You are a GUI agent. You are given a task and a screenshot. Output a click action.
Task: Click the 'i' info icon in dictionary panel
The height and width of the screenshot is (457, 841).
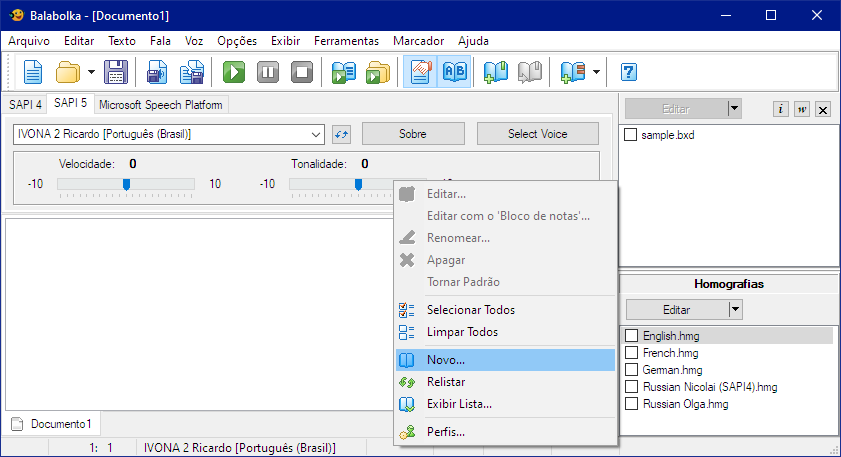(x=781, y=109)
